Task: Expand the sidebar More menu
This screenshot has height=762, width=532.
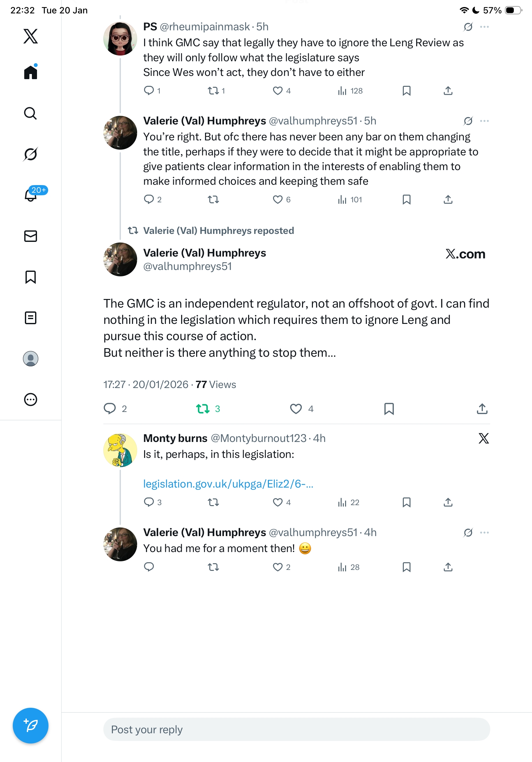Action: click(x=31, y=400)
